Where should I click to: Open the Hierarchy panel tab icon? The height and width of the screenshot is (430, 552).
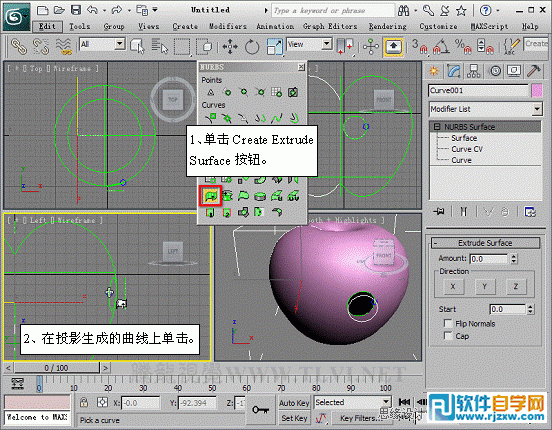473,71
